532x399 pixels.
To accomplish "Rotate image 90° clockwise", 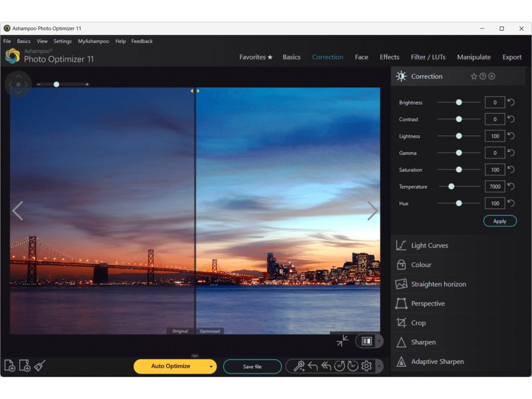I will (353, 366).
